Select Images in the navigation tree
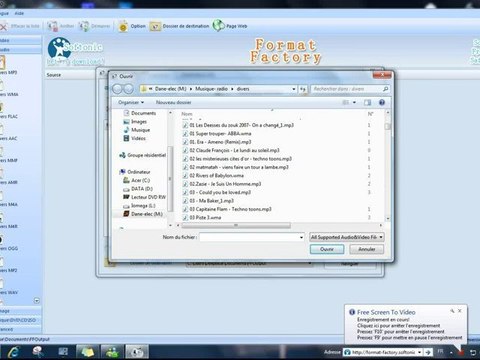Viewport: 480px width, 360px height. pyautogui.click(x=139, y=122)
